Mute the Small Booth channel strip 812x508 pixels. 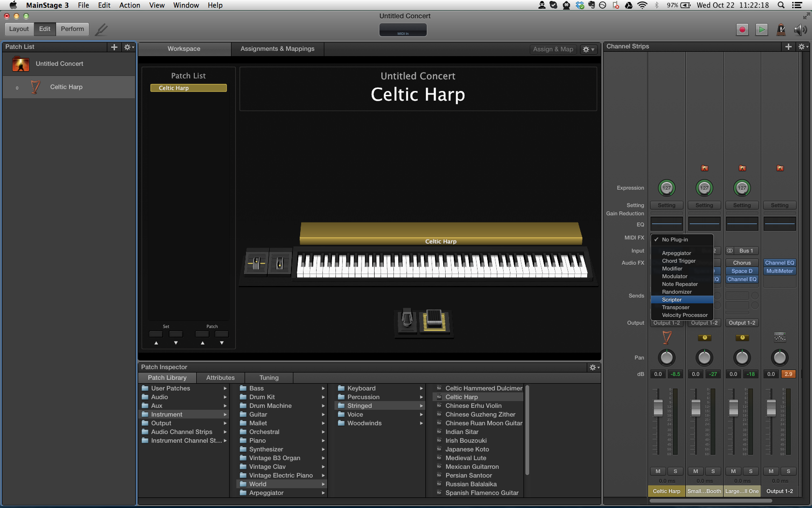[696, 471]
